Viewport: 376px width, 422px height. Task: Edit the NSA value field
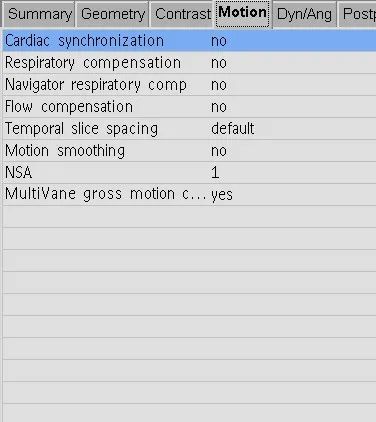click(215, 173)
